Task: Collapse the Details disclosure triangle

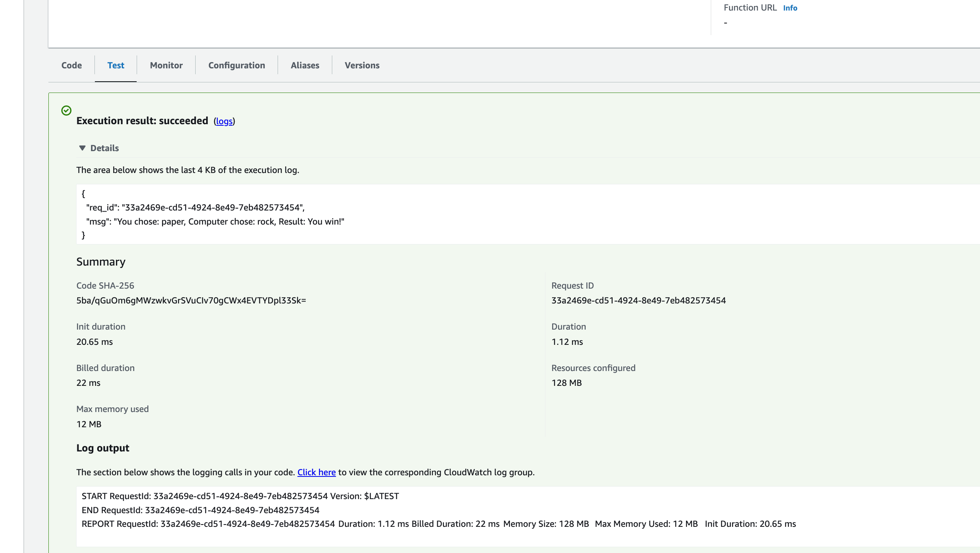Action: point(82,148)
